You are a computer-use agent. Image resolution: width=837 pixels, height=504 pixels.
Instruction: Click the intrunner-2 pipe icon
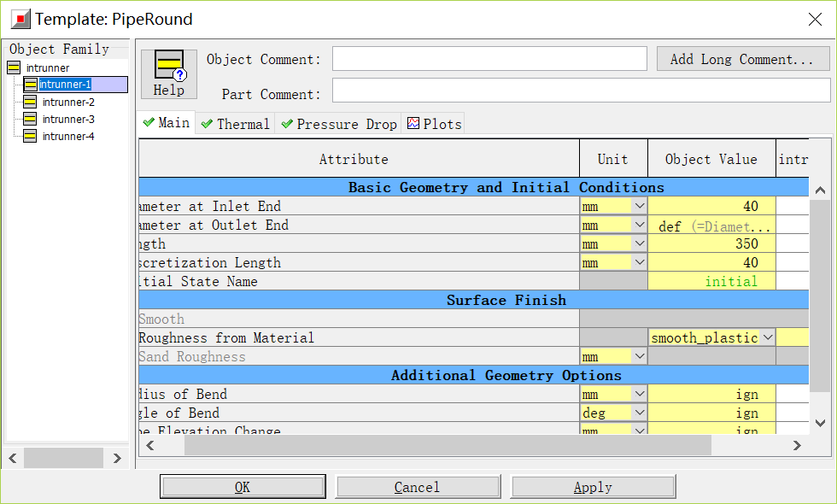coord(30,102)
